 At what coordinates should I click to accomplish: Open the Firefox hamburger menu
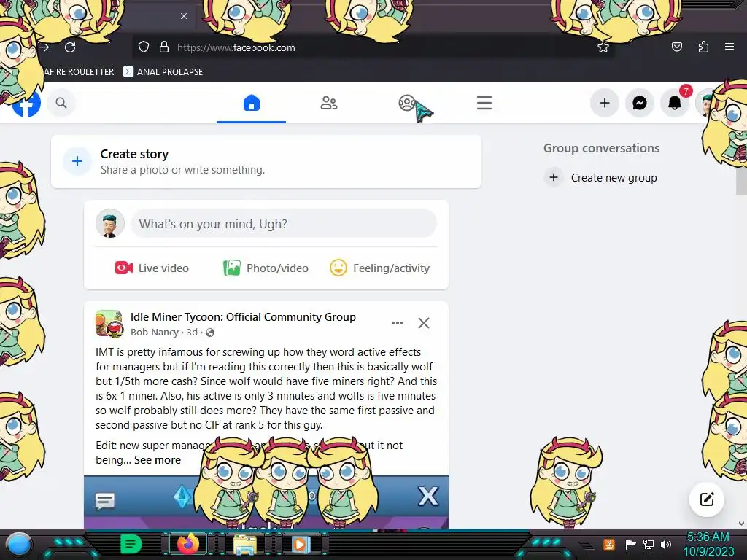[729, 47]
